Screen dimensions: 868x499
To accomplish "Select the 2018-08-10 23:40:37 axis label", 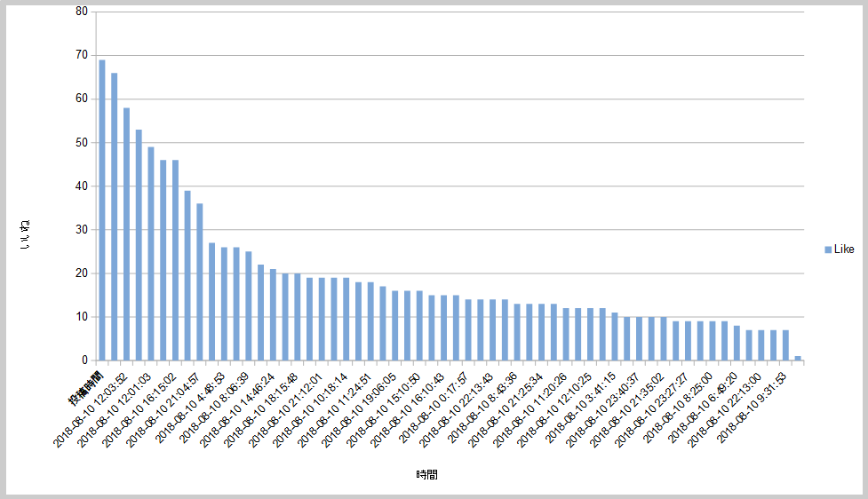I will [602, 410].
